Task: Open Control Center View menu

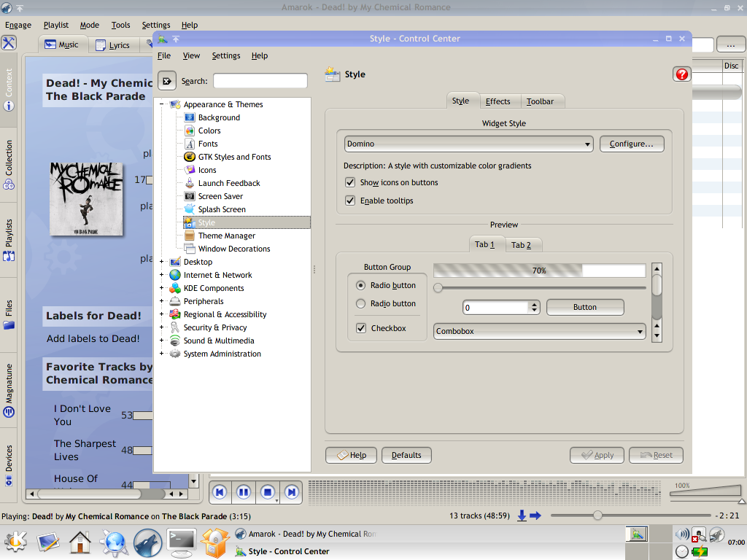Action: click(x=191, y=55)
